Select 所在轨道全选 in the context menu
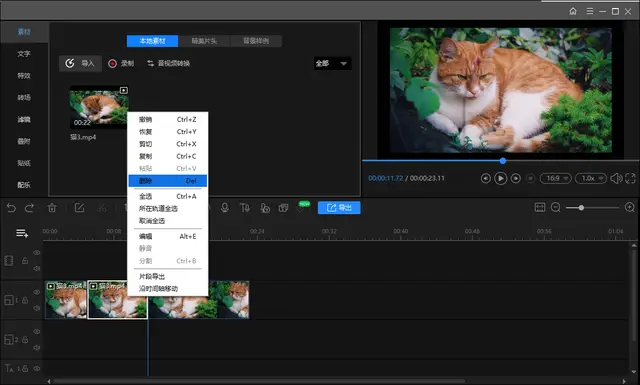Viewport: 640px width, 385px height. 168,209
